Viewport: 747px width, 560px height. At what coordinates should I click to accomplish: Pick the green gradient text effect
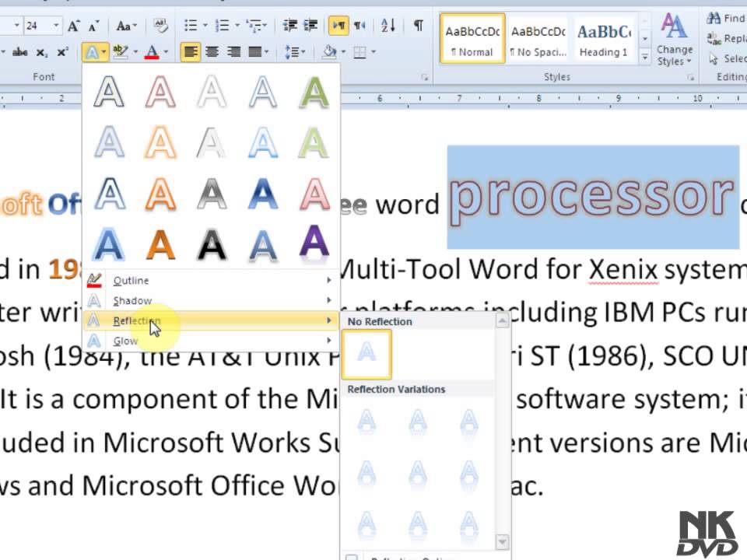point(314,93)
